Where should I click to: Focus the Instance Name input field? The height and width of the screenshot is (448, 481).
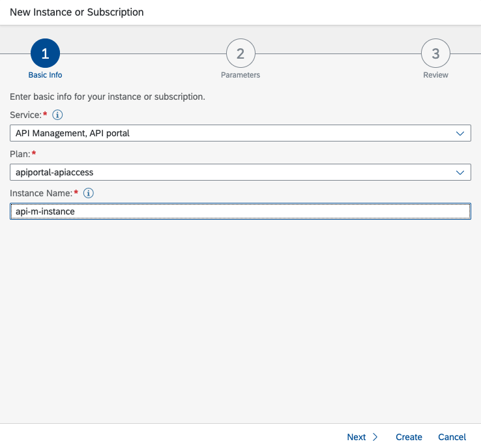click(240, 211)
